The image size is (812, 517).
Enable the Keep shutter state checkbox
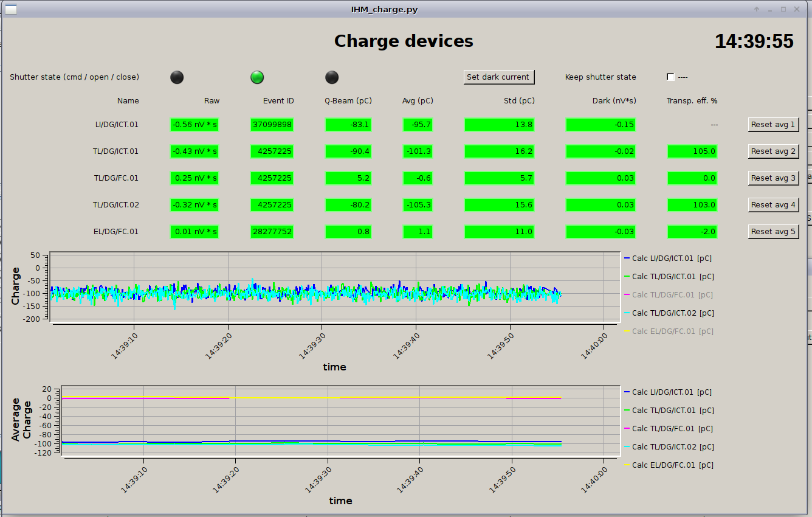(670, 77)
